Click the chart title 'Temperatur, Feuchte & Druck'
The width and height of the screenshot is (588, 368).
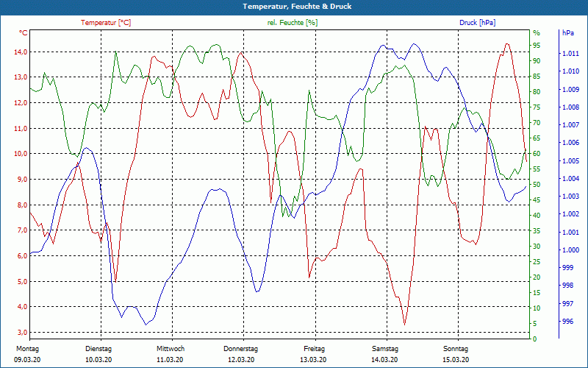pos(297,7)
